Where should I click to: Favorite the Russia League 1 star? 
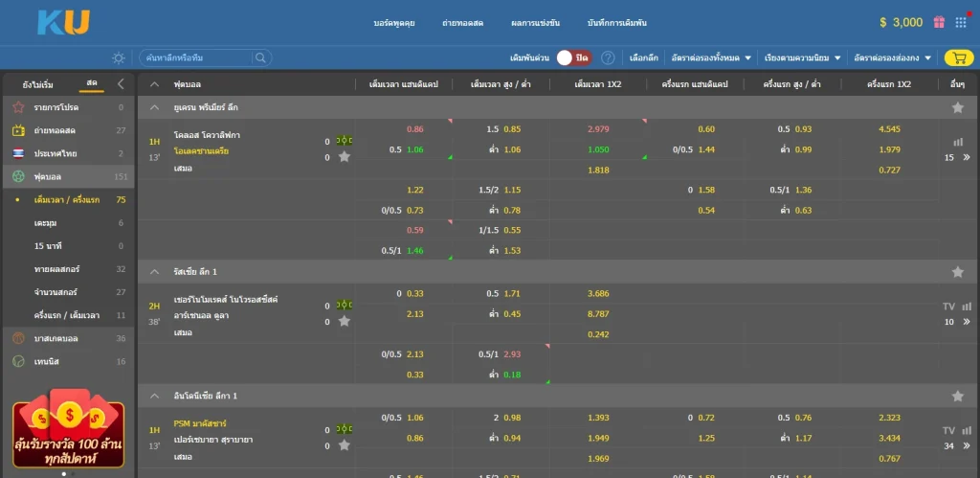(957, 272)
